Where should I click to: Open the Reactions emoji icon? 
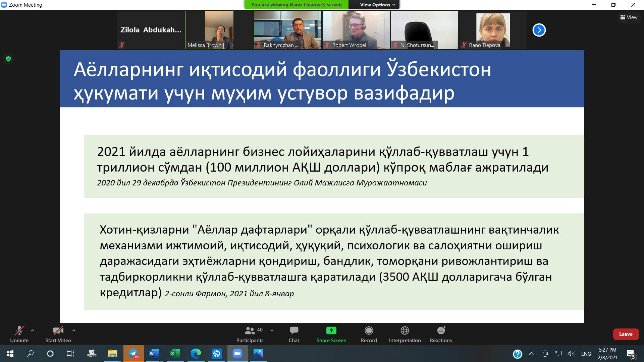point(441,331)
